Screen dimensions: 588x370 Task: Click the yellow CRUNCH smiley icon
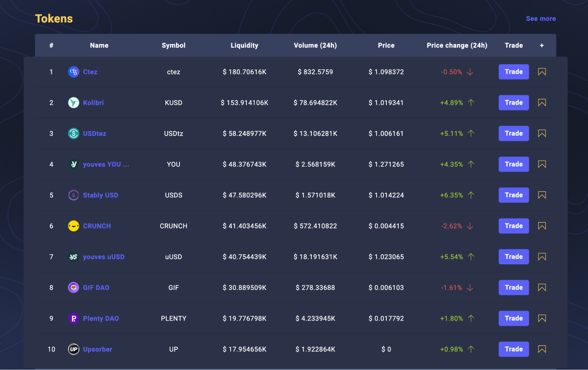click(x=74, y=226)
